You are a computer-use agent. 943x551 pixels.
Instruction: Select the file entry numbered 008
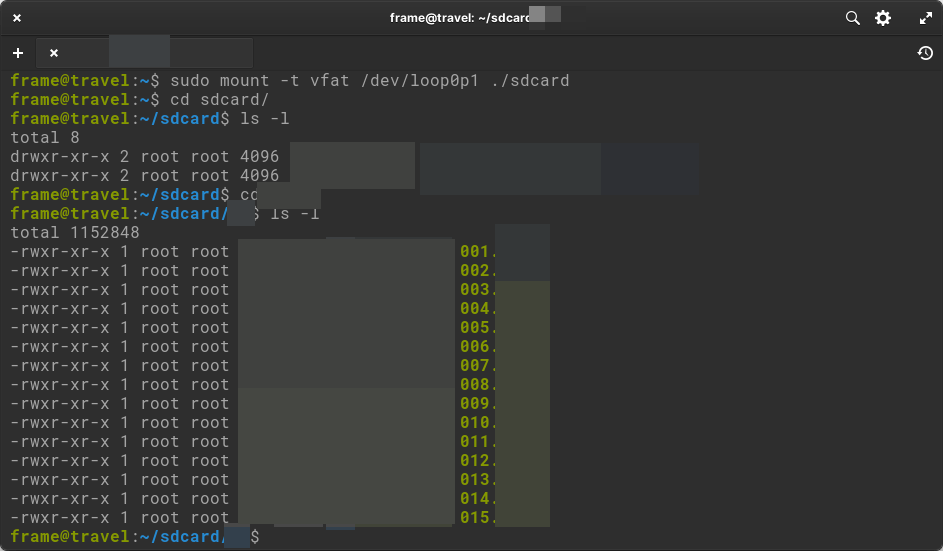point(477,385)
